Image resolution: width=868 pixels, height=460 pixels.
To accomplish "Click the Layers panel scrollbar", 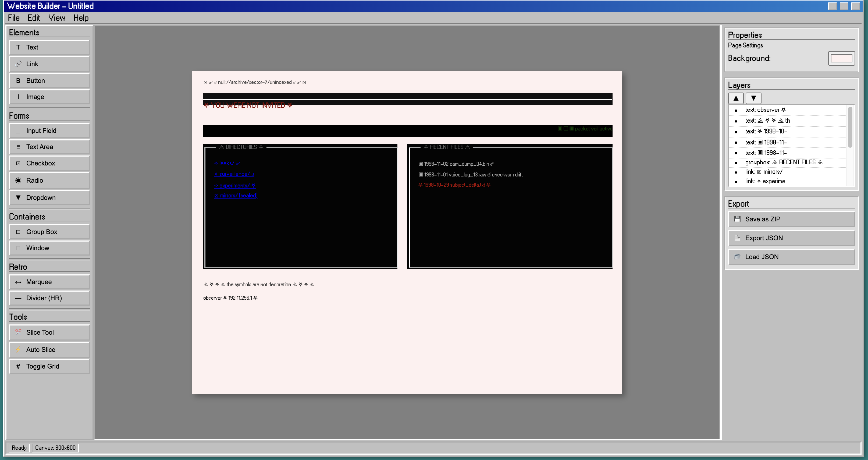I will pyautogui.click(x=850, y=128).
